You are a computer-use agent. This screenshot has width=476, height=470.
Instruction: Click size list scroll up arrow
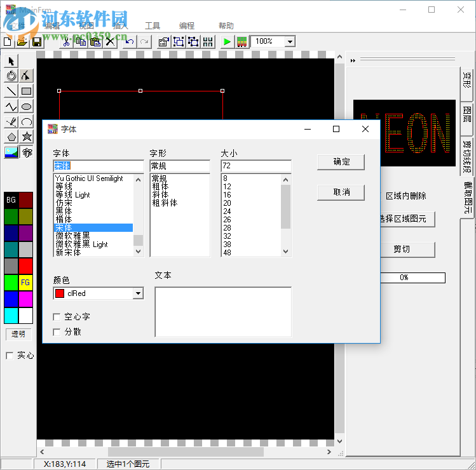click(x=285, y=180)
